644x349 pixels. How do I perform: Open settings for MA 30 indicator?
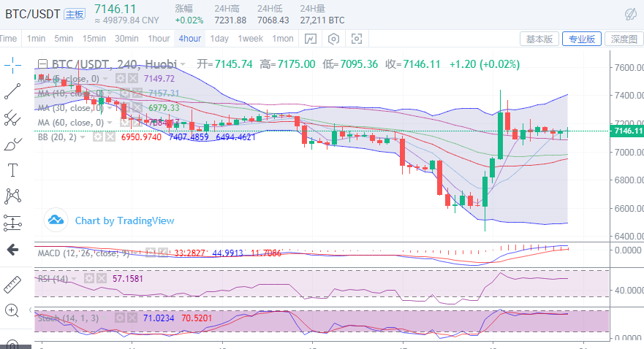pos(125,108)
